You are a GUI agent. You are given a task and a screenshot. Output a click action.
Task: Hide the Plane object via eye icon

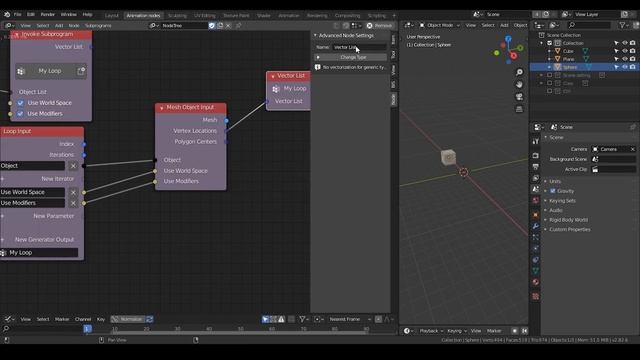(x=624, y=59)
